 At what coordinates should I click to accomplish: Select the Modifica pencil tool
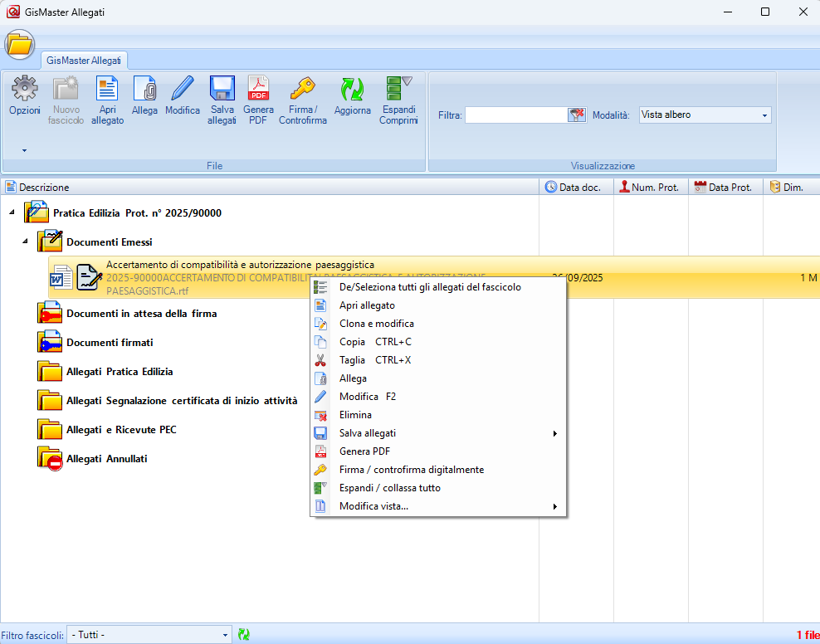pos(182,90)
